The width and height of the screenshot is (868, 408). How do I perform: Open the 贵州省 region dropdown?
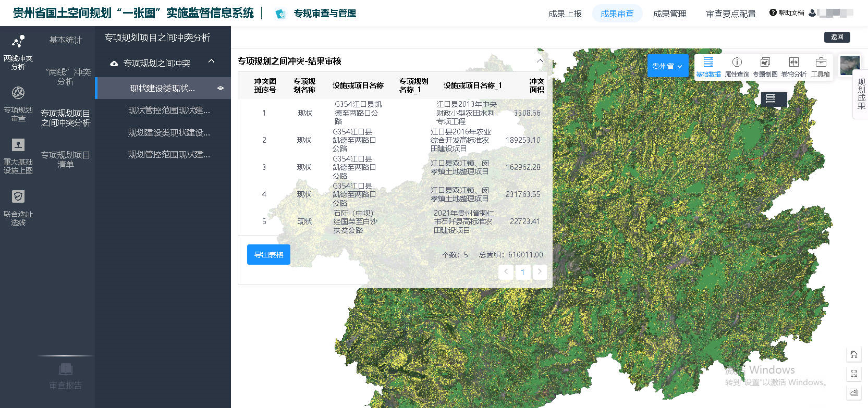click(x=667, y=66)
